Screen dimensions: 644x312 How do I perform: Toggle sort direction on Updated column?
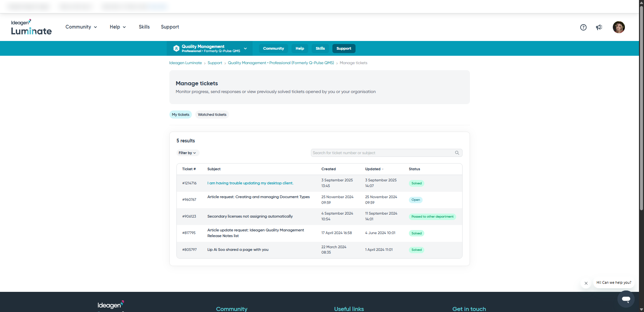[382, 169]
